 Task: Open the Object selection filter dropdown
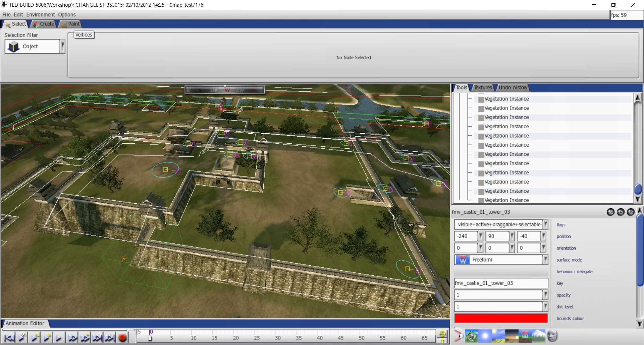(x=62, y=47)
